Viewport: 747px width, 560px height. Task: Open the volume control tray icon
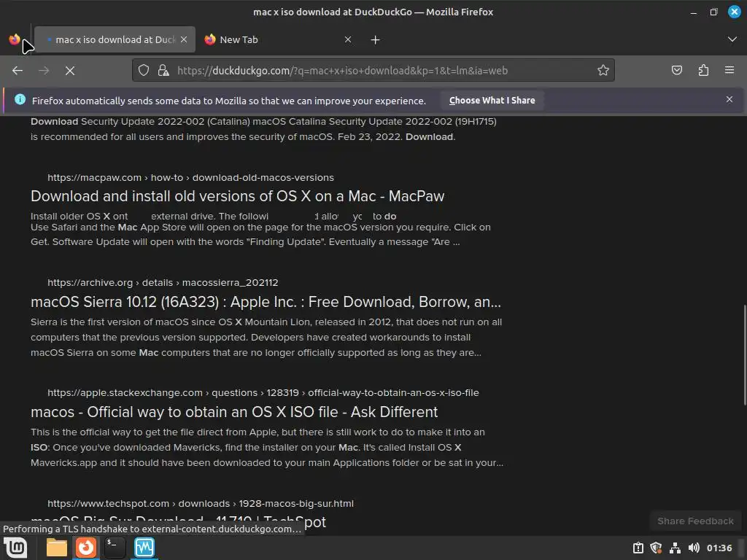point(694,548)
